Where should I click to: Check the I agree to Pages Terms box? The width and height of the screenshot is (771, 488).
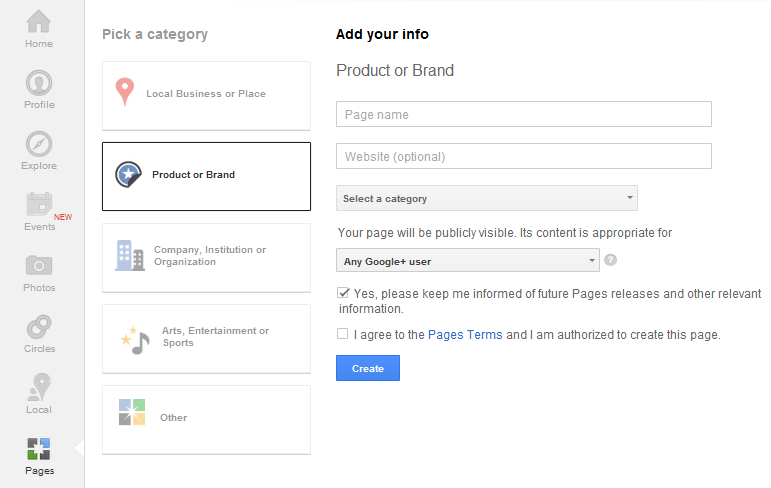coord(342,334)
